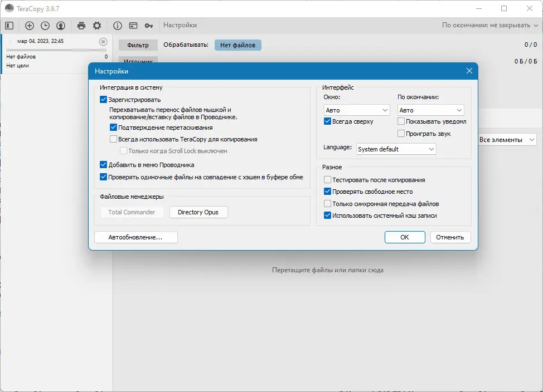Click the Нет файлов button
543x392 pixels.
click(x=238, y=45)
